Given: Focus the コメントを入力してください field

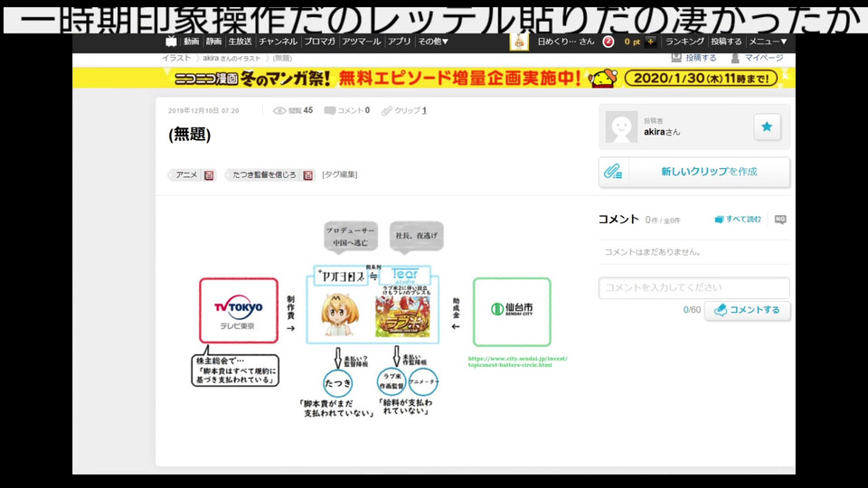Looking at the screenshot, I should (x=693, y=287).
